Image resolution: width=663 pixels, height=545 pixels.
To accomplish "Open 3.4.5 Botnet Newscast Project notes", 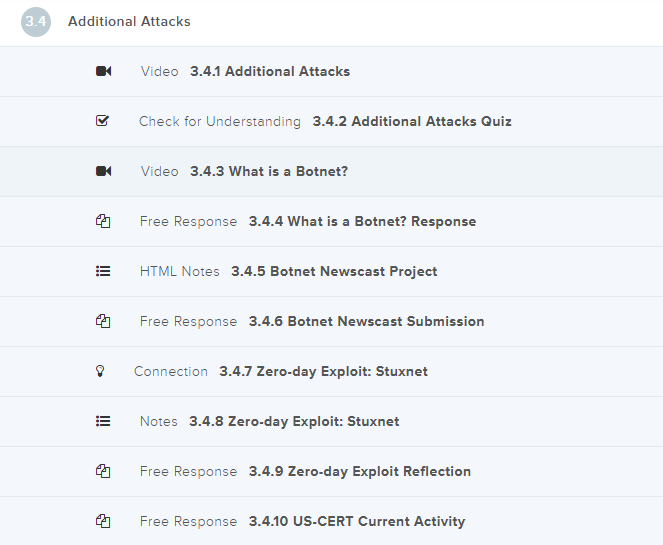I will (x=334, y=271).
